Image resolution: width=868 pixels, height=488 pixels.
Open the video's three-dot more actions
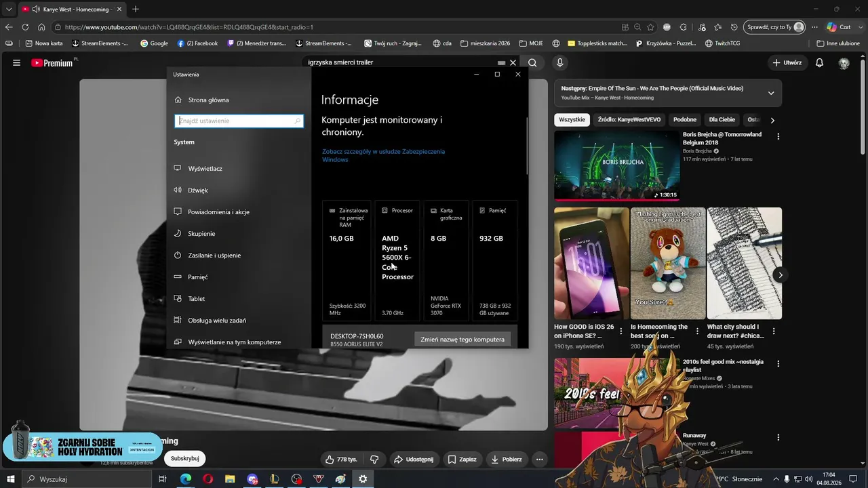pos(539,459)
